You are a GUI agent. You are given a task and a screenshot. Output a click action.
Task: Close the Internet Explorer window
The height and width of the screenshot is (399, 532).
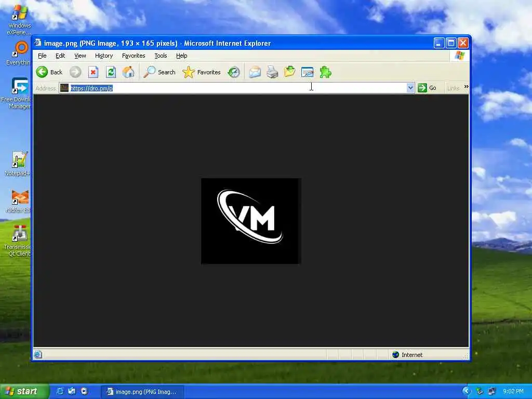coord(463,43)
